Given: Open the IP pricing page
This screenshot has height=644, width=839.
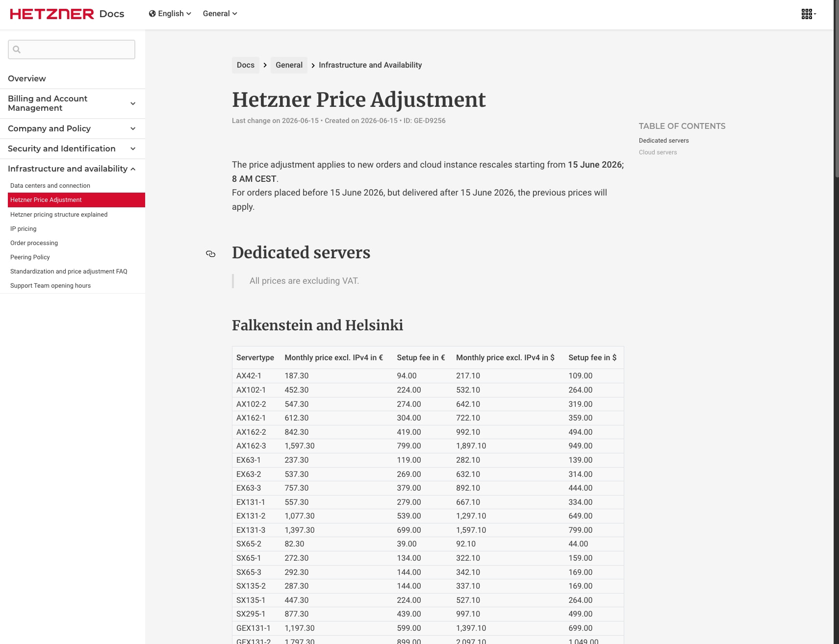Looking at the screenshot, I should click(x=23, y=229).
